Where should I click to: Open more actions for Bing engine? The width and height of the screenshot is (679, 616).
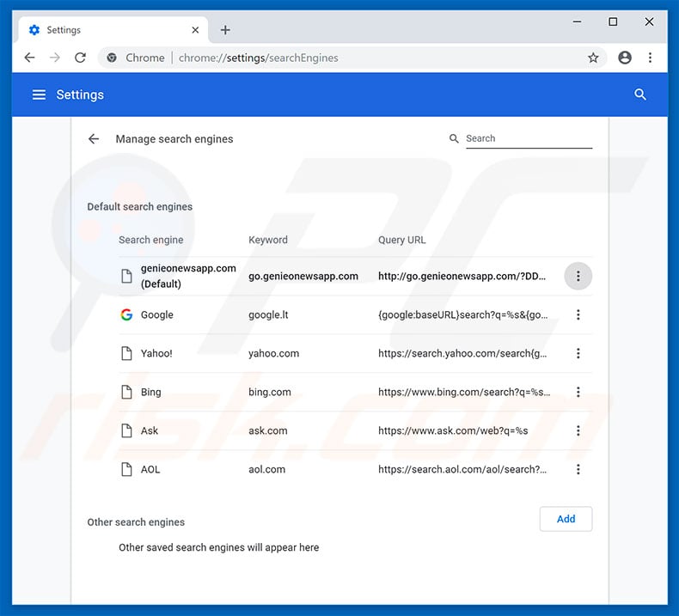click(578, 392)
